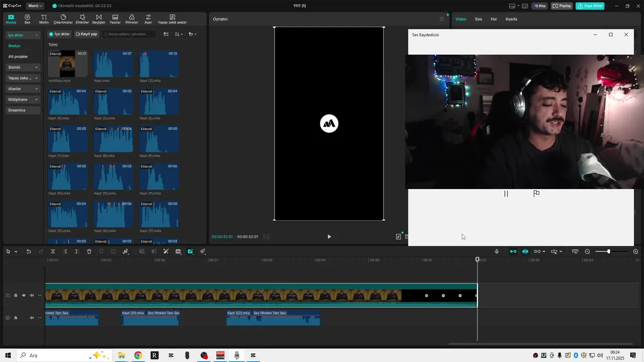This screenshot has width=644, height=362.
Task: Lock the audio track
Action: [x=16, y=318]
